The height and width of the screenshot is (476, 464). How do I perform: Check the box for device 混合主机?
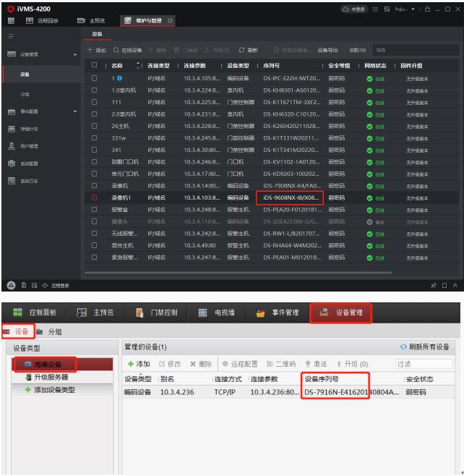[94, 245]
